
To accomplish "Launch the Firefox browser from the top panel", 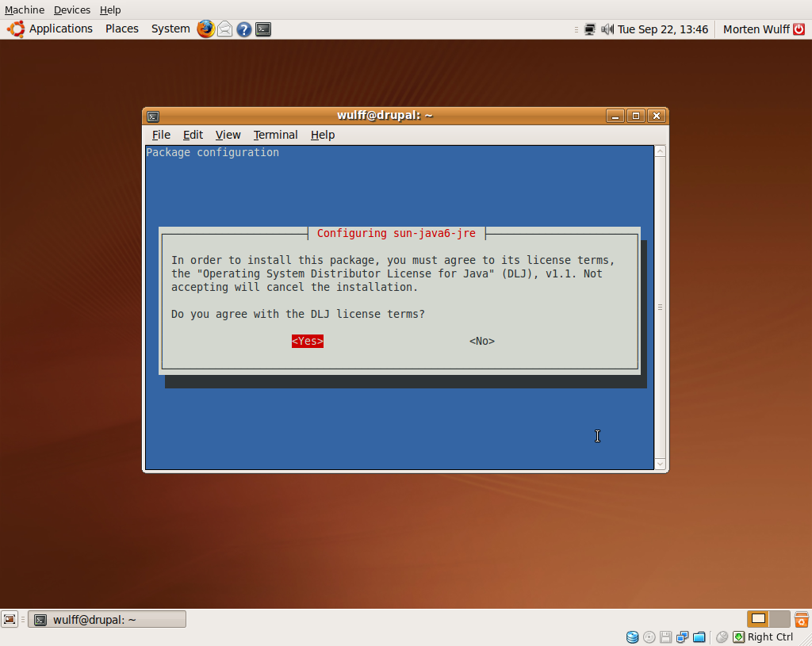I will pos(205,29).
